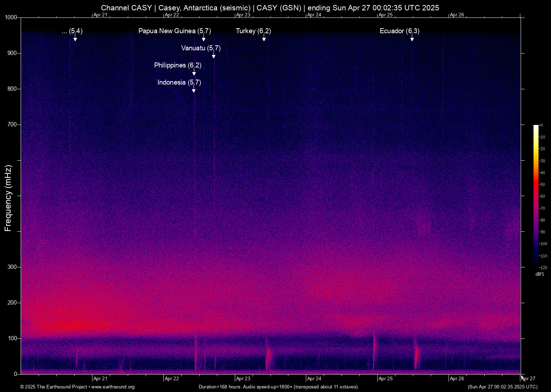The height and width of the screenshot is (392, 551).
Task: Click the CASY (GSN) station label
Action: 280,7
